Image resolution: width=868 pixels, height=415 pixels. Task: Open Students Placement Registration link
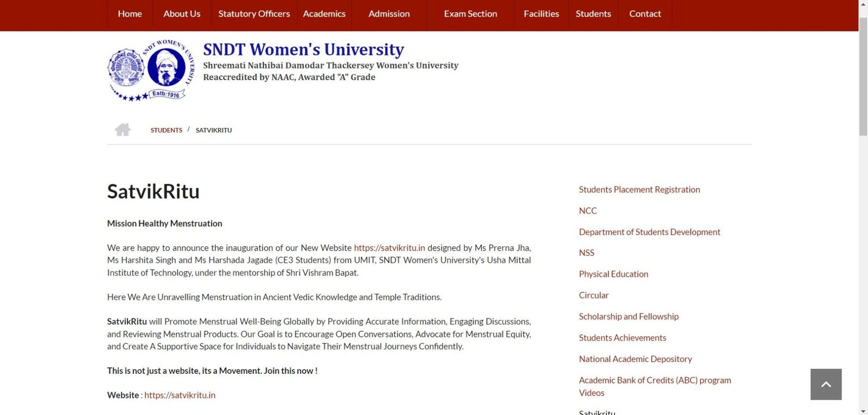click(639, 190)
